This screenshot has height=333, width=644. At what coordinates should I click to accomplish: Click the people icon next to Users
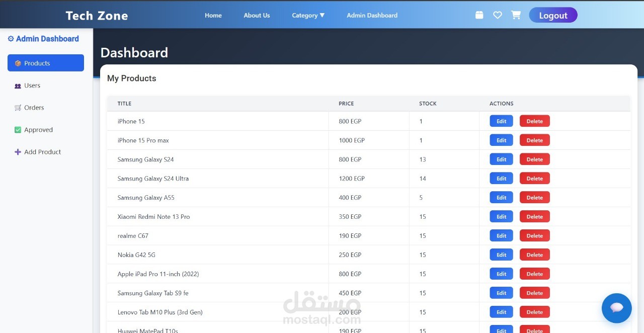click(18, 86)
